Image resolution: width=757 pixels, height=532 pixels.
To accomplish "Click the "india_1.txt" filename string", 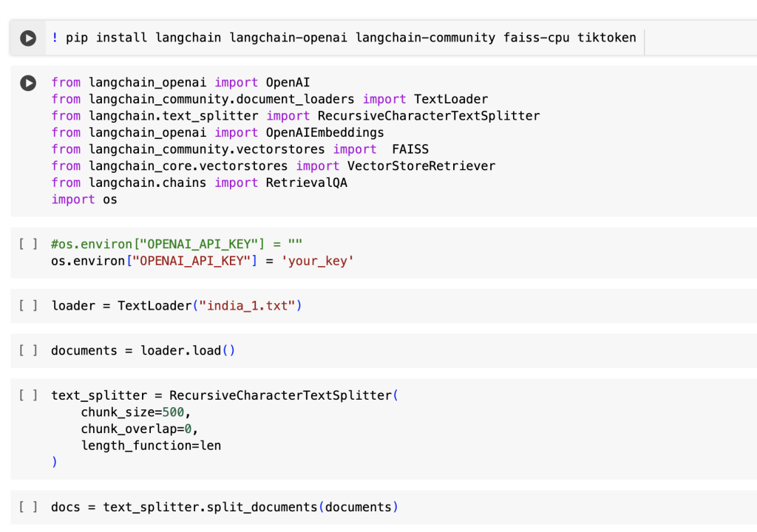I will click(x=247, y=305).
